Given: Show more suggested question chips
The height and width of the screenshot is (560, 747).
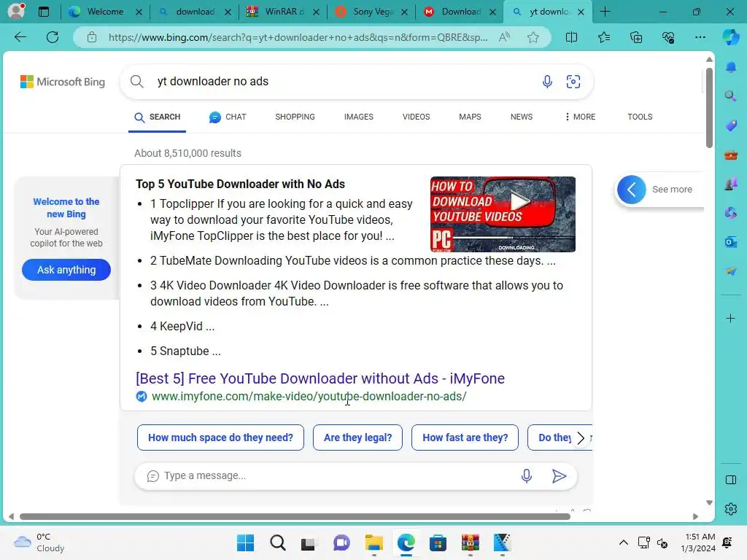Looking at the screenshot, I should 581,438.
